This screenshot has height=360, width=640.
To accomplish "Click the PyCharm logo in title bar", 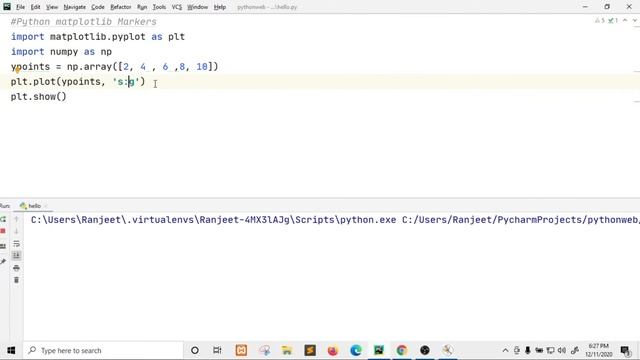I will pos(7,7).
